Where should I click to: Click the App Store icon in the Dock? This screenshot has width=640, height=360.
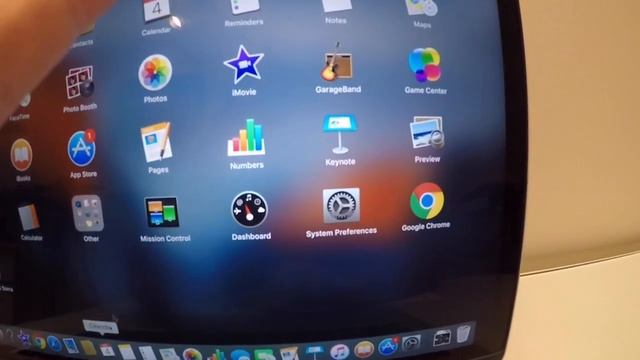point(388,347)
